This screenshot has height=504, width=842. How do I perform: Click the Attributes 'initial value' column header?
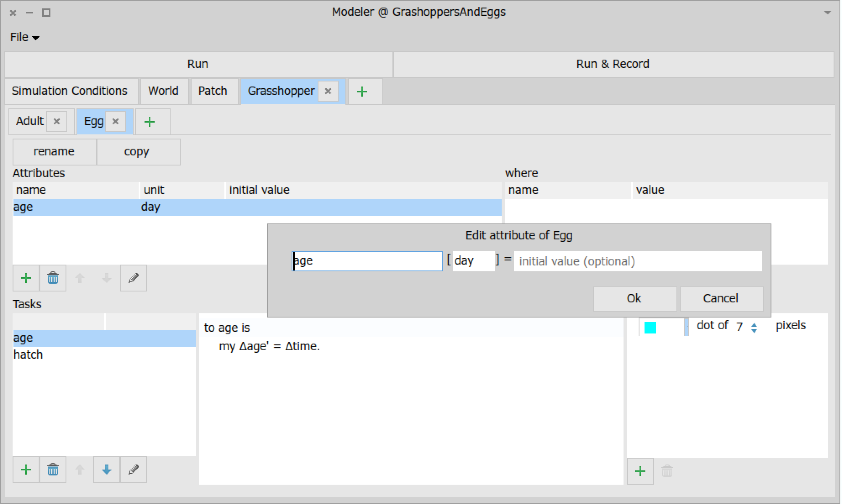coord(364,190)
